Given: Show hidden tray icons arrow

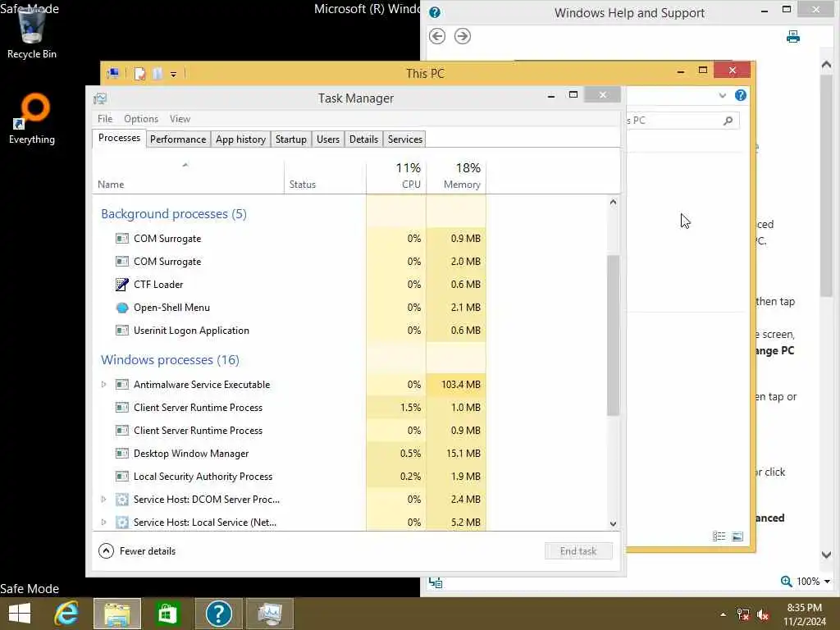Looking at the screenshot, I should pyautogui.click(x=724, y=614).
